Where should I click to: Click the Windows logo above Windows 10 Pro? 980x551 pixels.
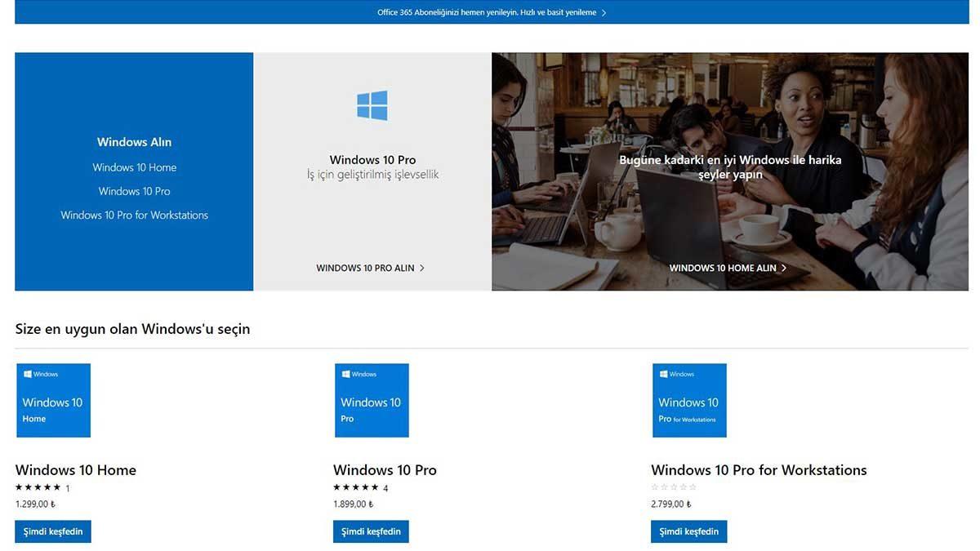372,106
